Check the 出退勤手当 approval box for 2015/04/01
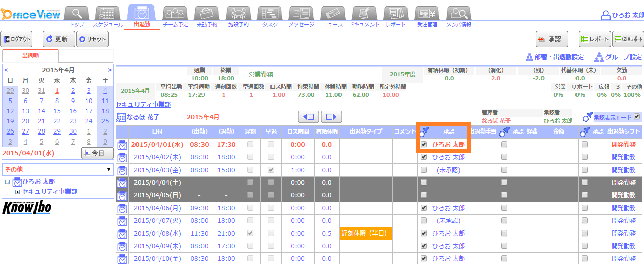The image size is (644, 264). point(504,145)
